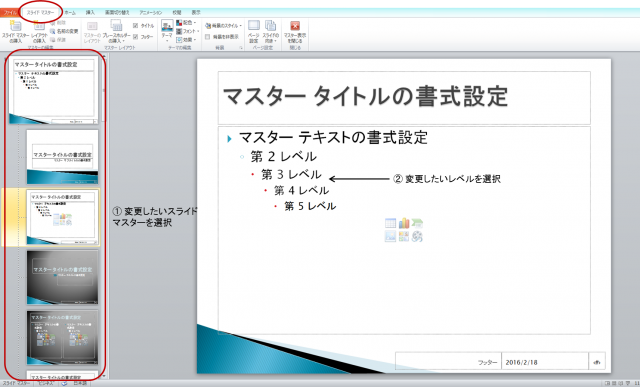Image resolution: width=640 pixels, height=387 pixels.
Task: Click the 第 2 レベル text line
Action: [284, 156]
